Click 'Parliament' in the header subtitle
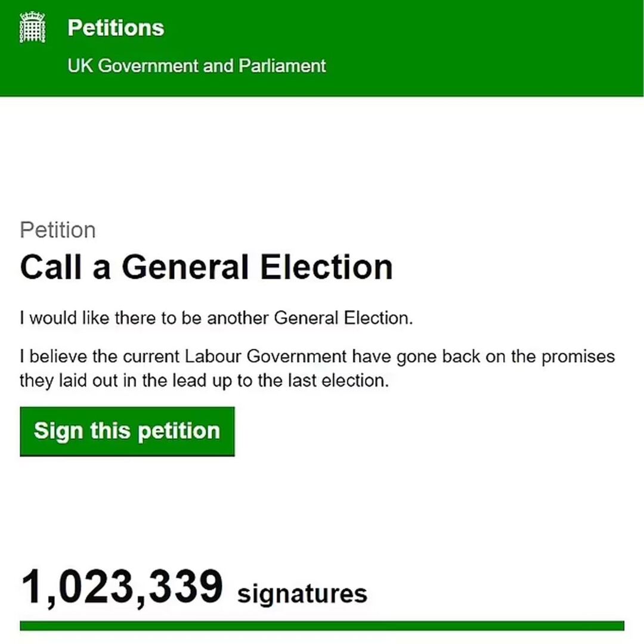Viewport: 644px width, 644px height. coord(282,66)
